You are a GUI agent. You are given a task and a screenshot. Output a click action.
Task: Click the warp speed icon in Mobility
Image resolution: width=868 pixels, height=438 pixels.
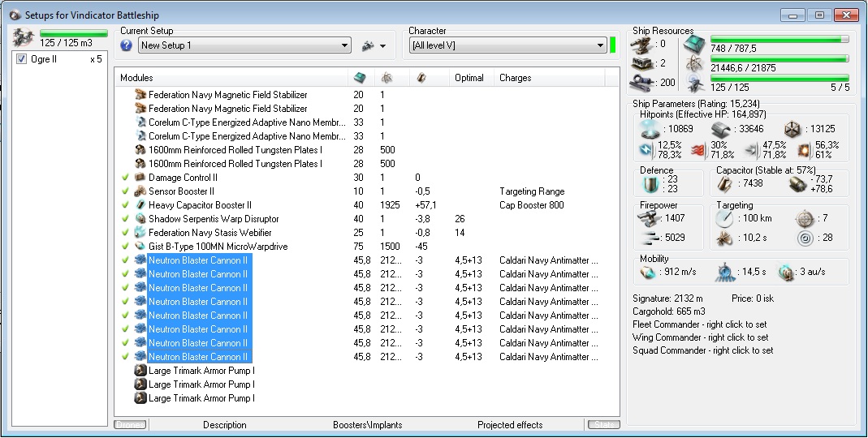click(785, 271)
